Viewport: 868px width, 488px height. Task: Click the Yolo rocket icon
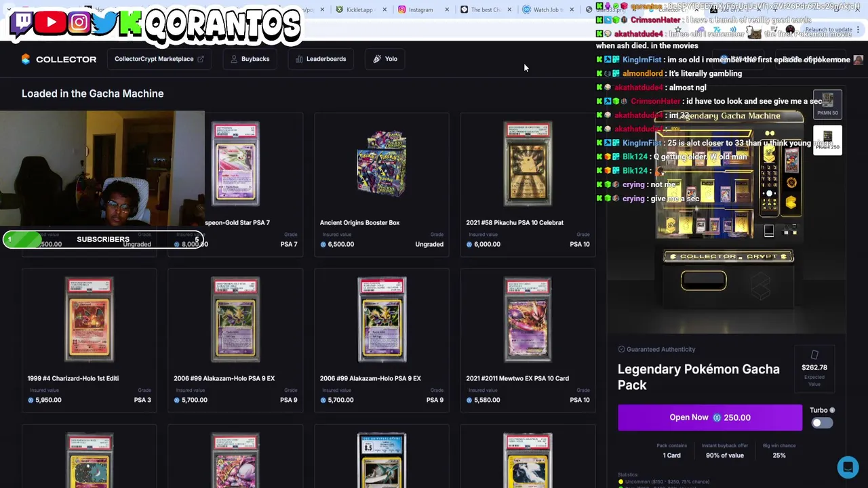pos(377,59)
